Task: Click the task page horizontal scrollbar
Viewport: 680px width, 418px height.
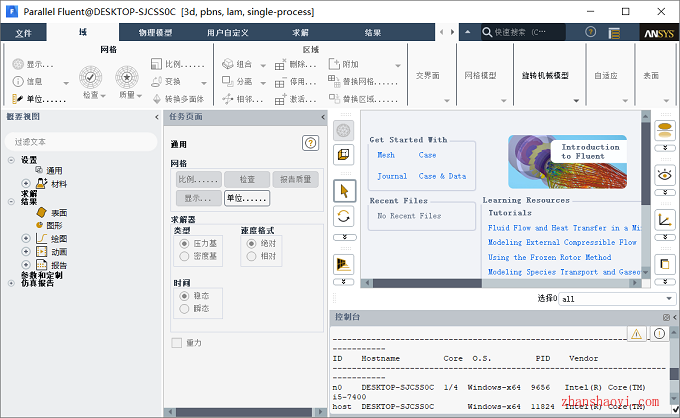Action: click(244, 411)
